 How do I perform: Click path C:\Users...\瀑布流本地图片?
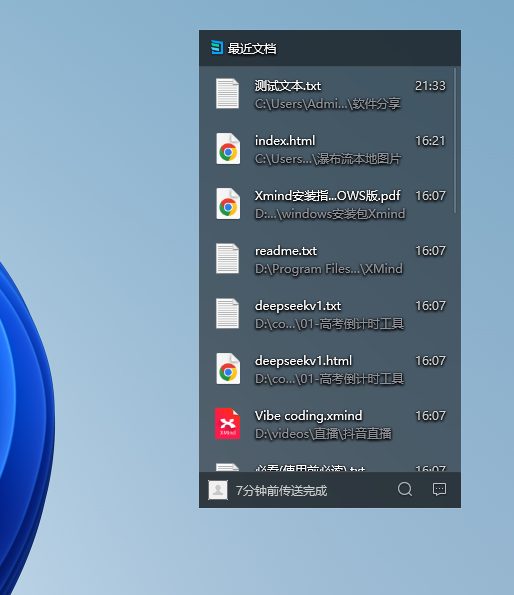tap(328, 159)
